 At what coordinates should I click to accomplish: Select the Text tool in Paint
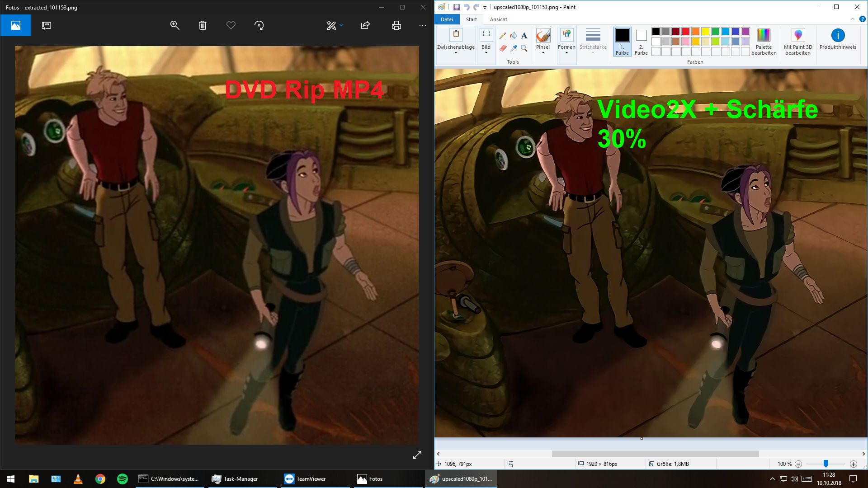(524, 36)
